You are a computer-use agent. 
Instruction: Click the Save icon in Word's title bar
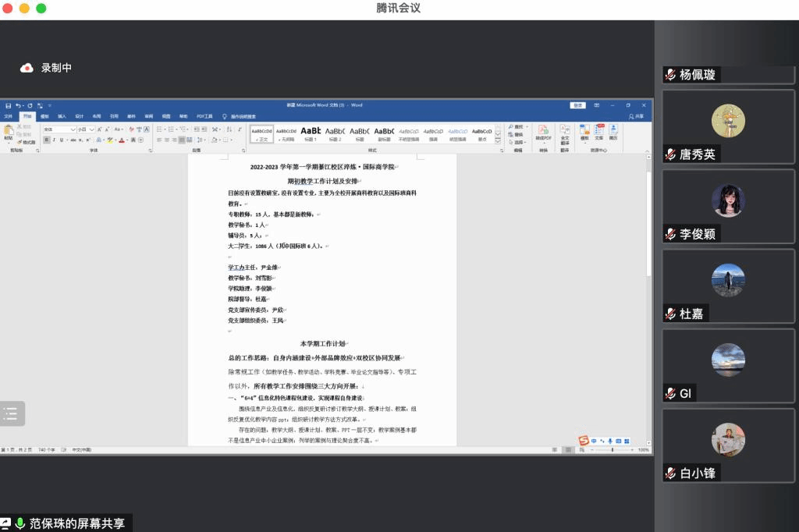[8, 105]
